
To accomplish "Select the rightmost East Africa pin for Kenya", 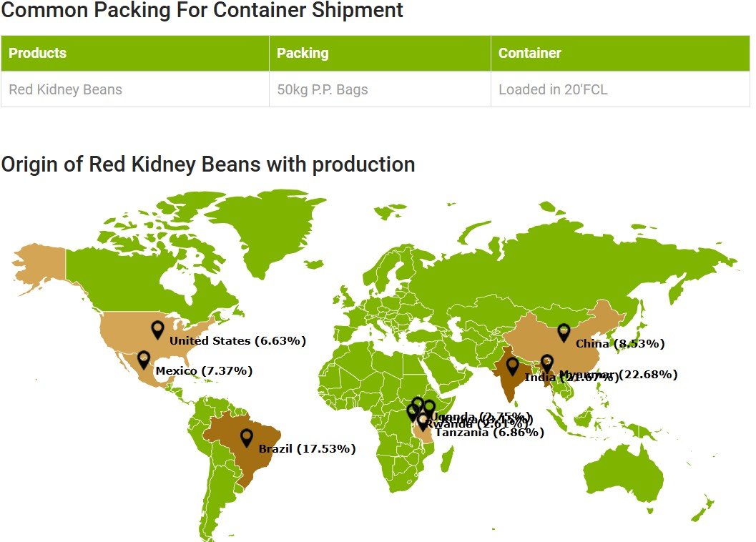I will click(430, 409).
